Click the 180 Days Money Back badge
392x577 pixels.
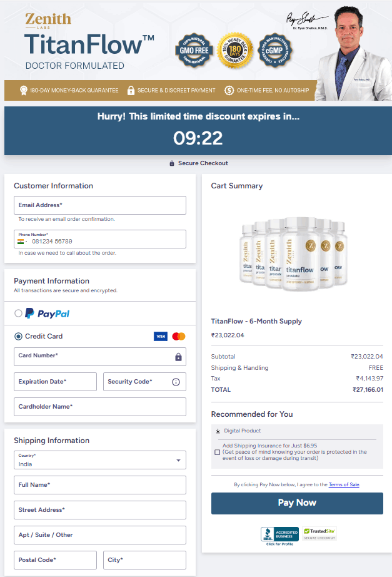click(235, 51)
